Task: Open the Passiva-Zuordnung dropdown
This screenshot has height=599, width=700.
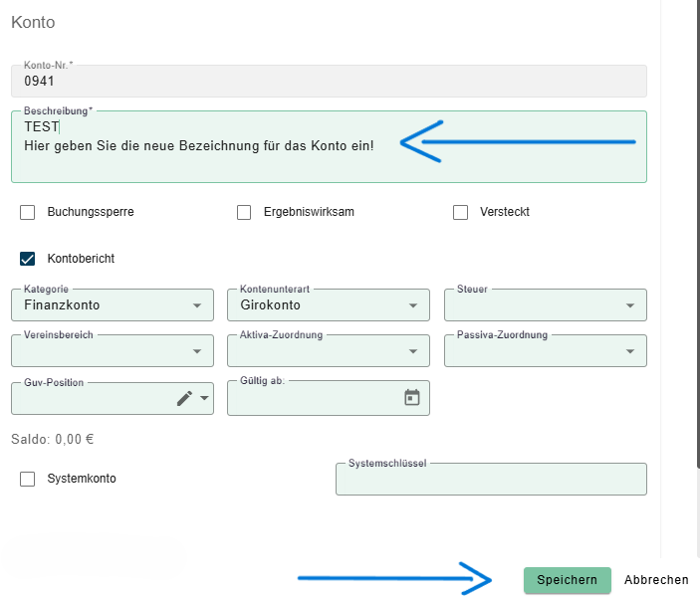Action: (546, 351)
